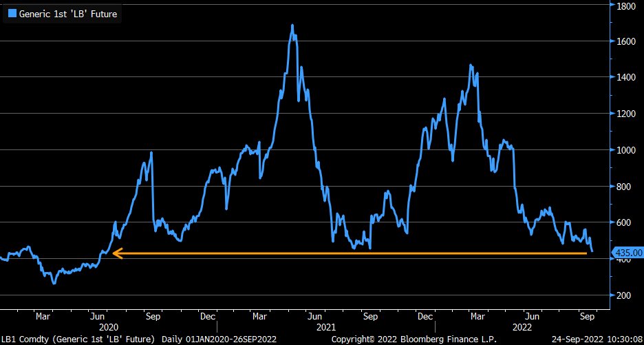Click the Copyright 2022 Bloomberg Finance L.P. text
The height and width of the screenshot is (345, 644).
point(414,339)
